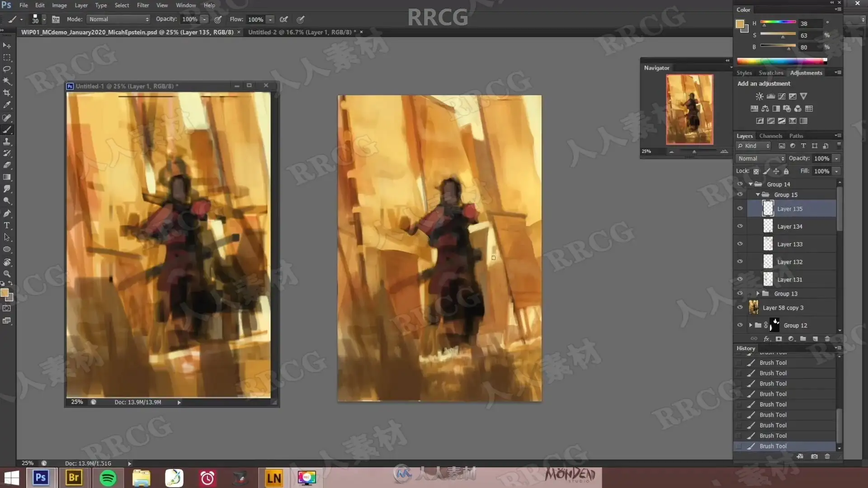Add a Brightness/Contrast adjustment
868x488 pixels.
pyautogui.click(x=759, y=96)
